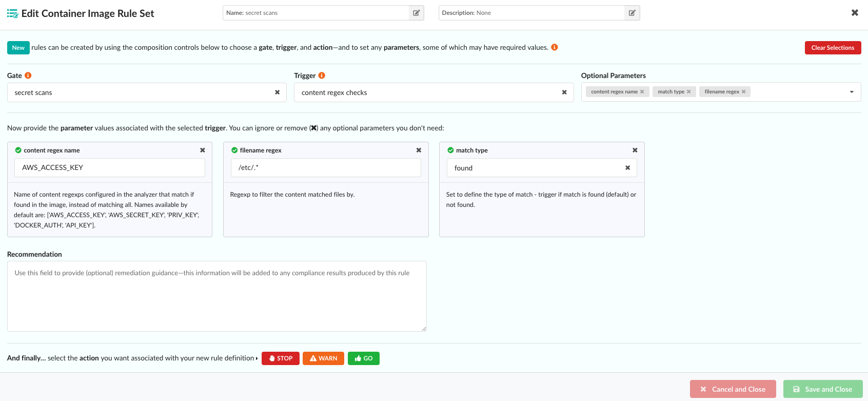The height and width of the screenshot is (401, 868).
Task: Remove the match type parameter card
Action: point(635,150)
